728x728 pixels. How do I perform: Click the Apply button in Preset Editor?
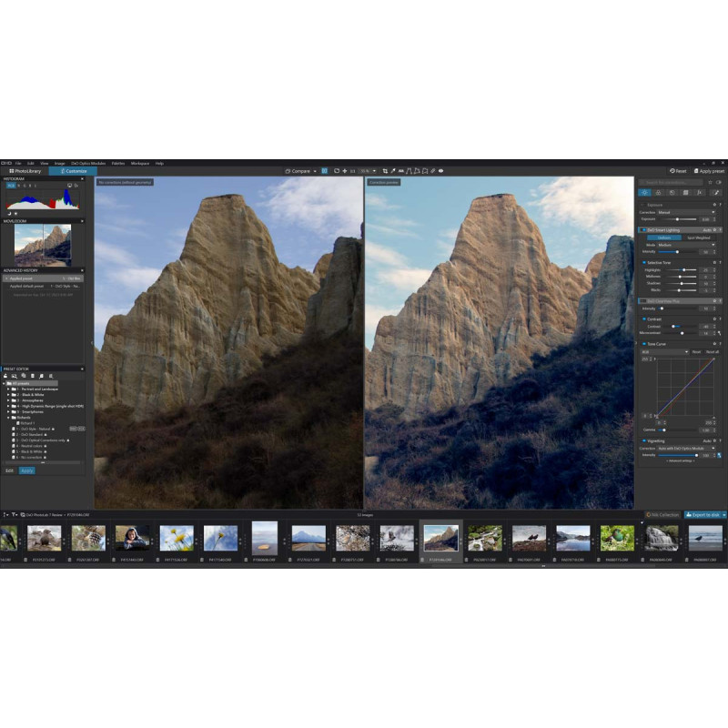click(x=26, y=470)
